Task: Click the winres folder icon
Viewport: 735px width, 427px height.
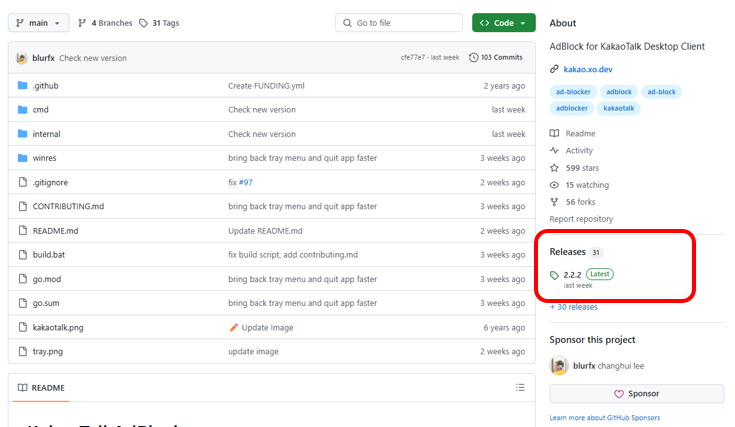Action: (x=22, y=158)
